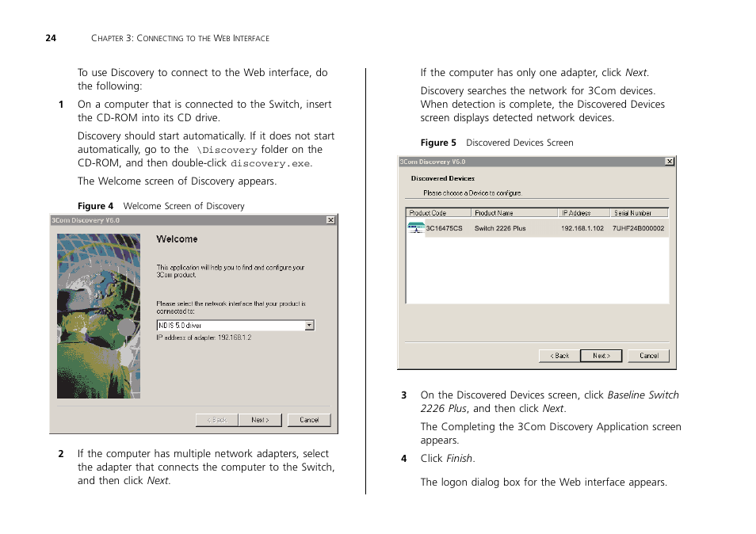Click Cancel in the Welcome dialog
The height and width of the screenshot is (534, 756).
point(309,420)
